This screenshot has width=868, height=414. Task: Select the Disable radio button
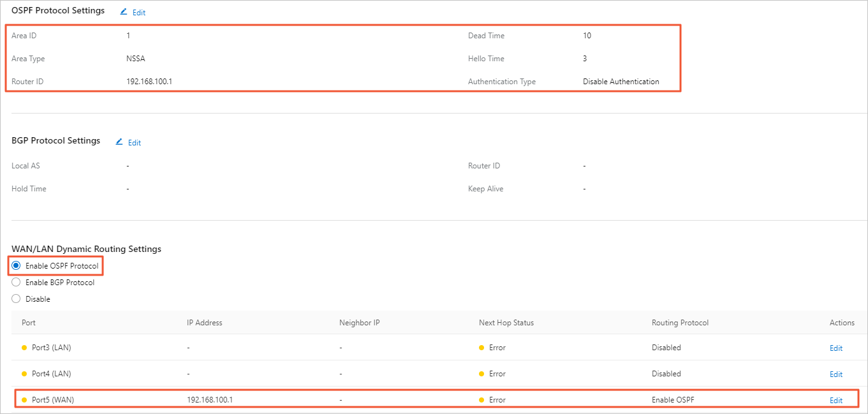tap(16, 299)
